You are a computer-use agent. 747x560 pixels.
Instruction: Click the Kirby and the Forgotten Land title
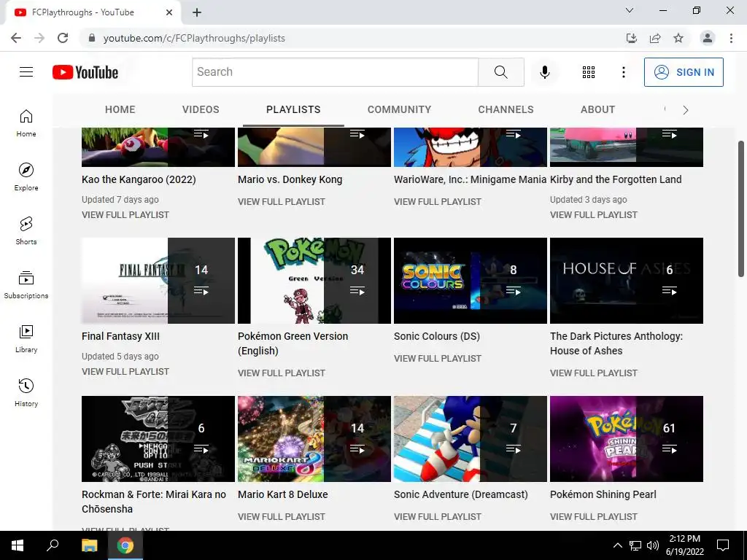(x=616, y=179)
